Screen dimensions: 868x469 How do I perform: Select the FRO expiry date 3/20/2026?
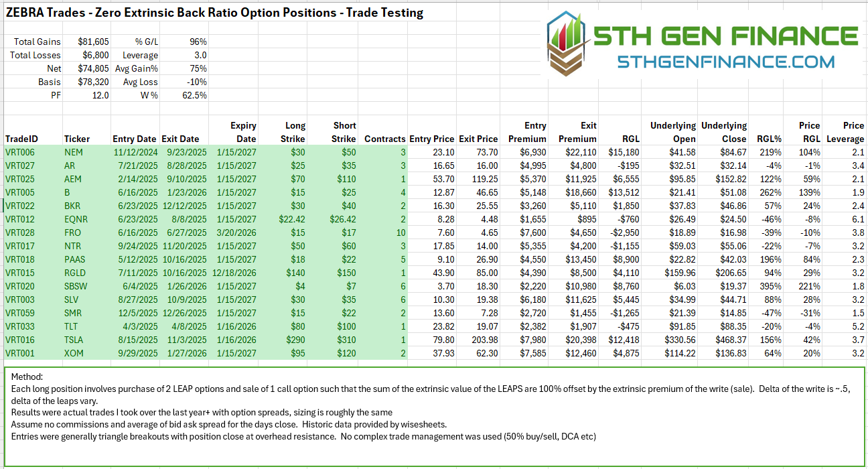236,232
